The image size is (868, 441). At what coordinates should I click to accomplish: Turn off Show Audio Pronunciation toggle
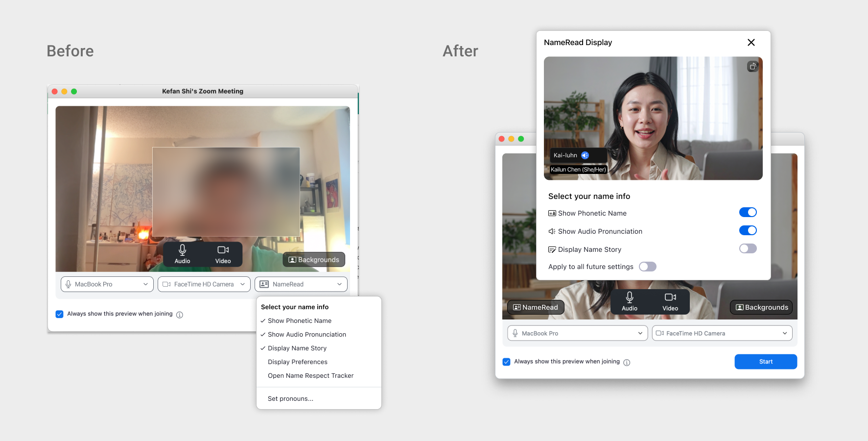pos(748,230)
